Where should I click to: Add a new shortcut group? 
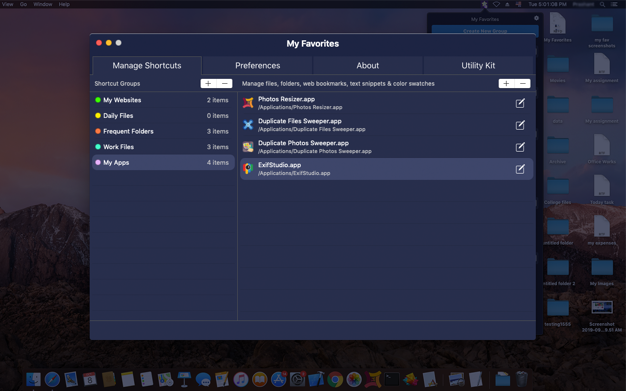[x=208, y=83]
